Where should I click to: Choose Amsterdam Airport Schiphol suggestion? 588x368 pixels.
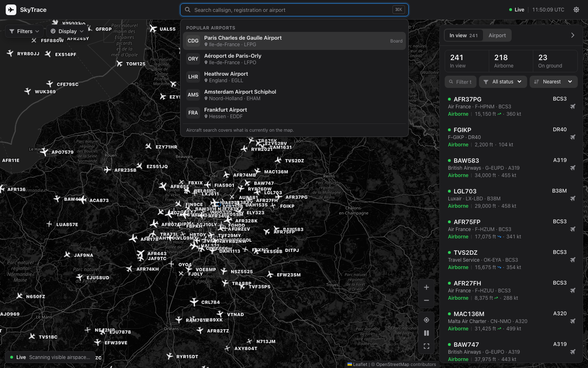pyautogui.click(x=294, y=95)
